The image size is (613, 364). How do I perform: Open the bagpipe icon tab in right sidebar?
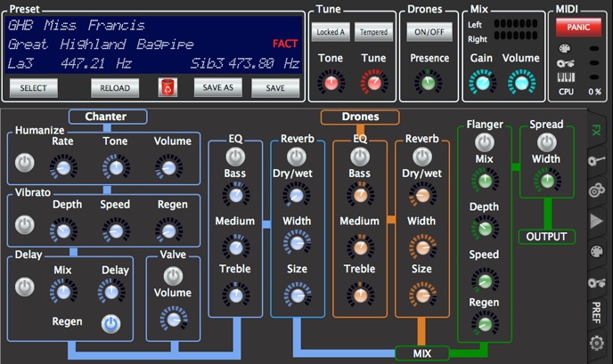[x=597, y=282]
